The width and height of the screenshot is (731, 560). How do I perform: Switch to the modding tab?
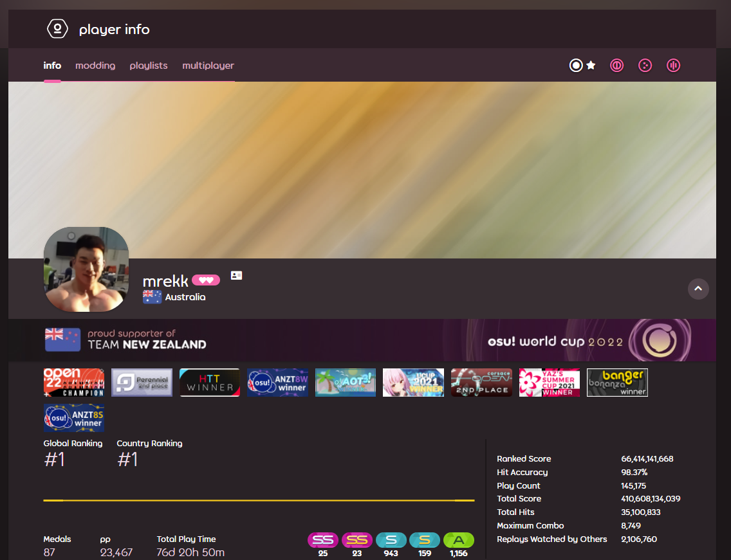tap(95, 65)
